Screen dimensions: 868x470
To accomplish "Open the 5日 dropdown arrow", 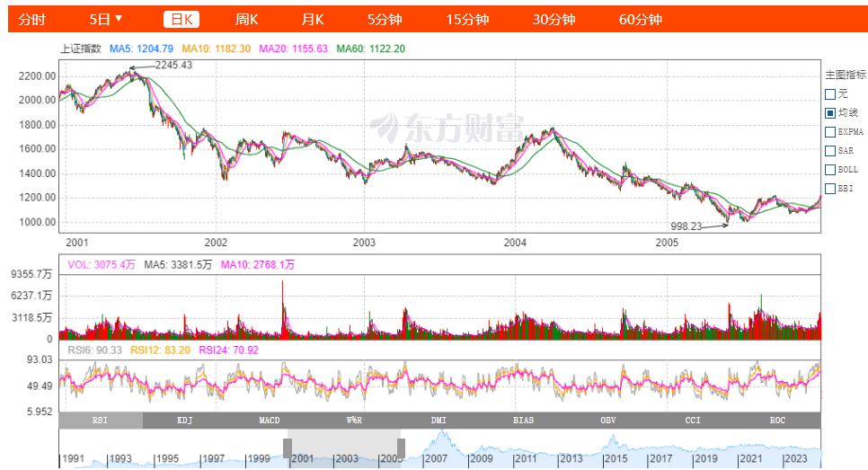I will (119, 19).
